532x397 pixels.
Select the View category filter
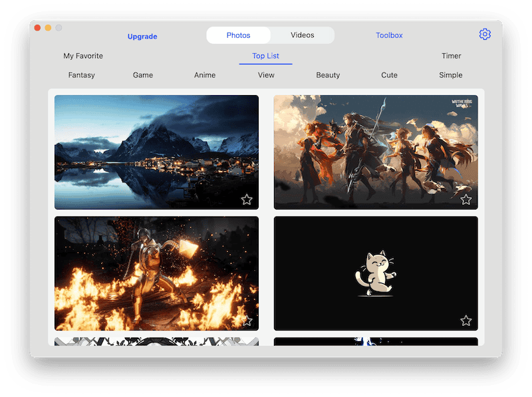click(x=266, y=75)
